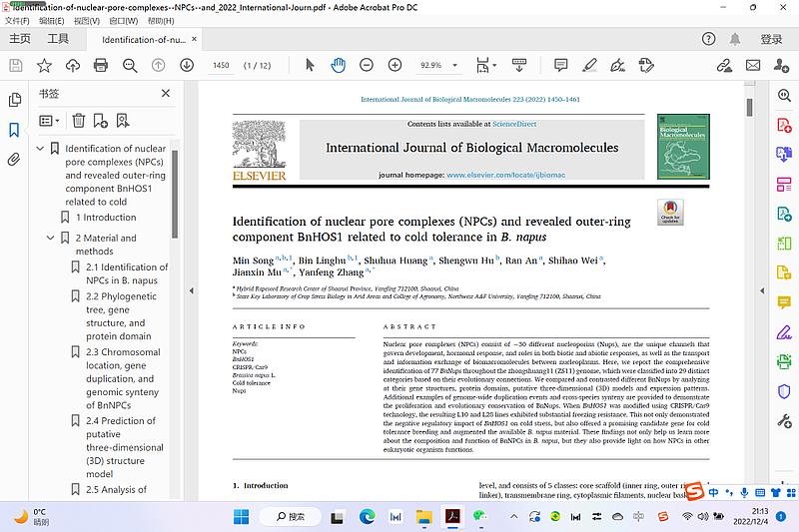This screenshot has height=532, width=799.
Task: Open bookmark options dropdown menu
Action: coord(49,121)
